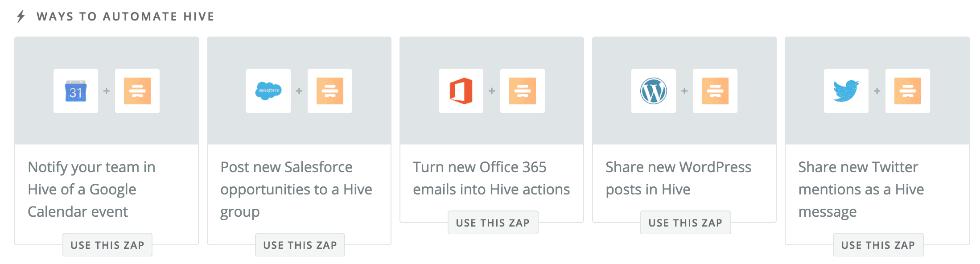Viewport: 980px width, 264px height.
Task: Click Use This Zap under the WordPress card
Action: pos(685,223)
